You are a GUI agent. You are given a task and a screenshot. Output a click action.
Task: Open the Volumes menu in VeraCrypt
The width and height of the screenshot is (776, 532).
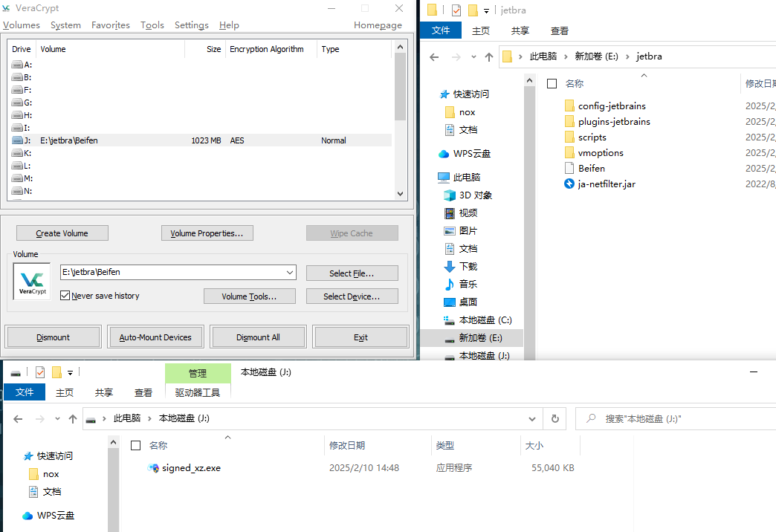pos(22,25)
